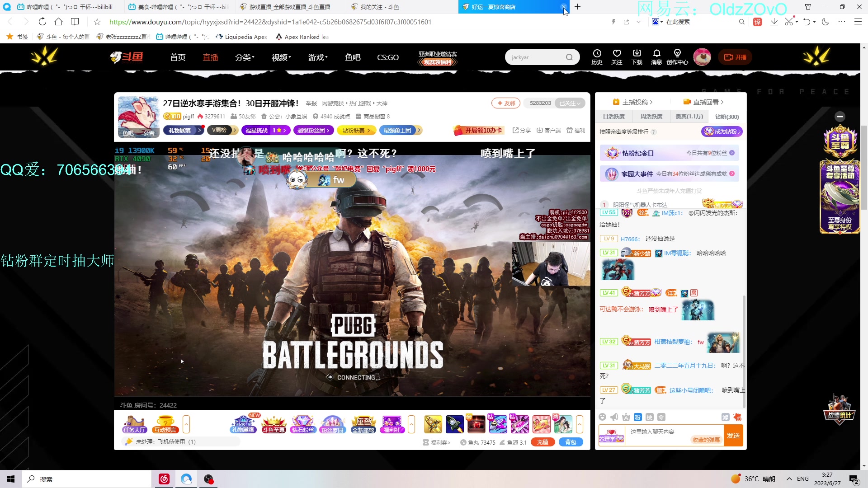This screenshot has height=488, width=868.
Task: Click the 下载 download icon in Douyu header
Action: 637,57
